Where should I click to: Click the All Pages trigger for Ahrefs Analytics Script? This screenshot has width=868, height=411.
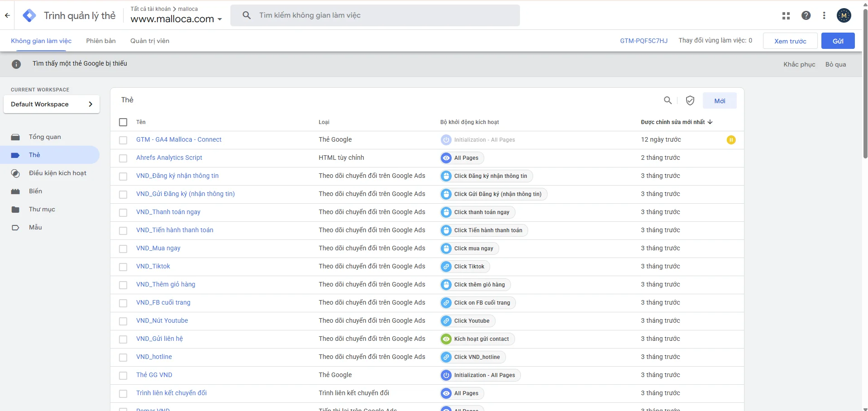pyautogui.click(x=462, y=158)
